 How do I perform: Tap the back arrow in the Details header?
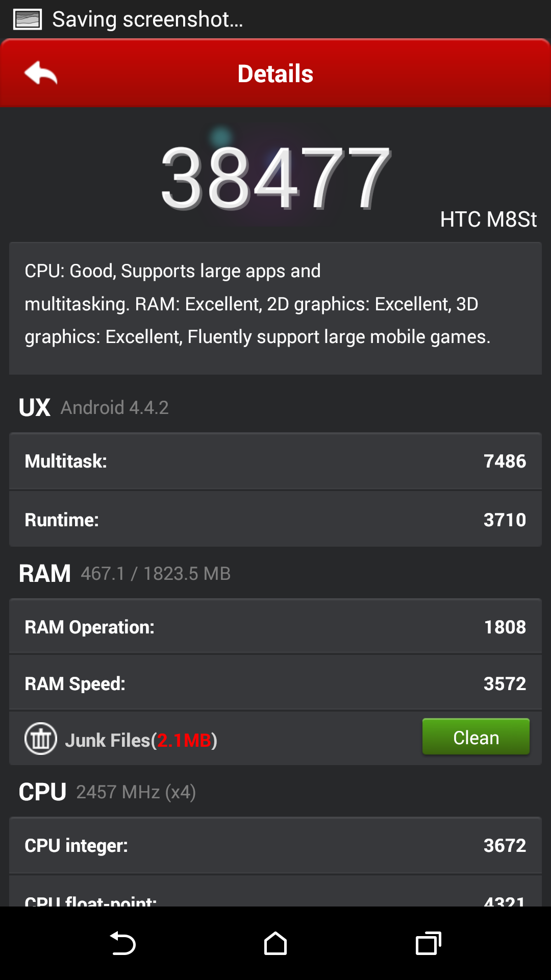pyautogui.click(x=41, y=73)
